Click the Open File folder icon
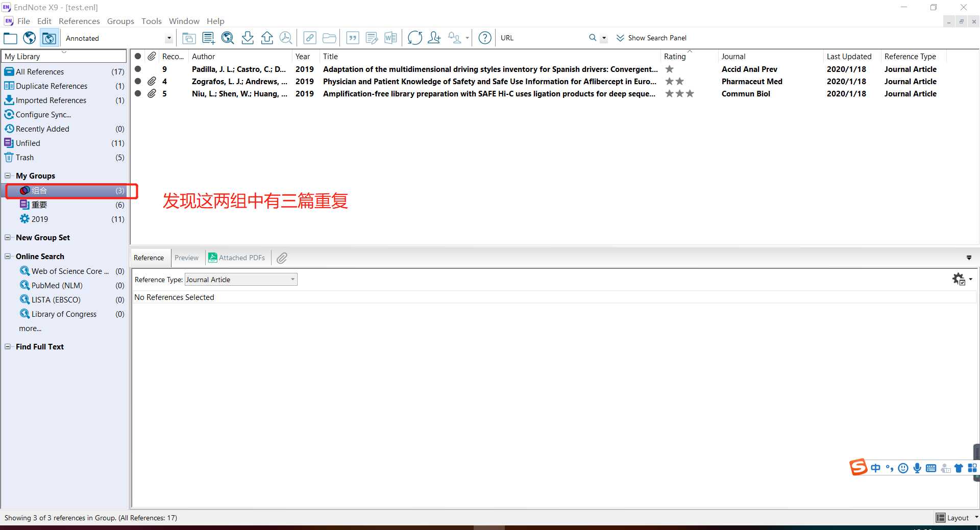Screen dimensions: 980x530 click(329, 38)
